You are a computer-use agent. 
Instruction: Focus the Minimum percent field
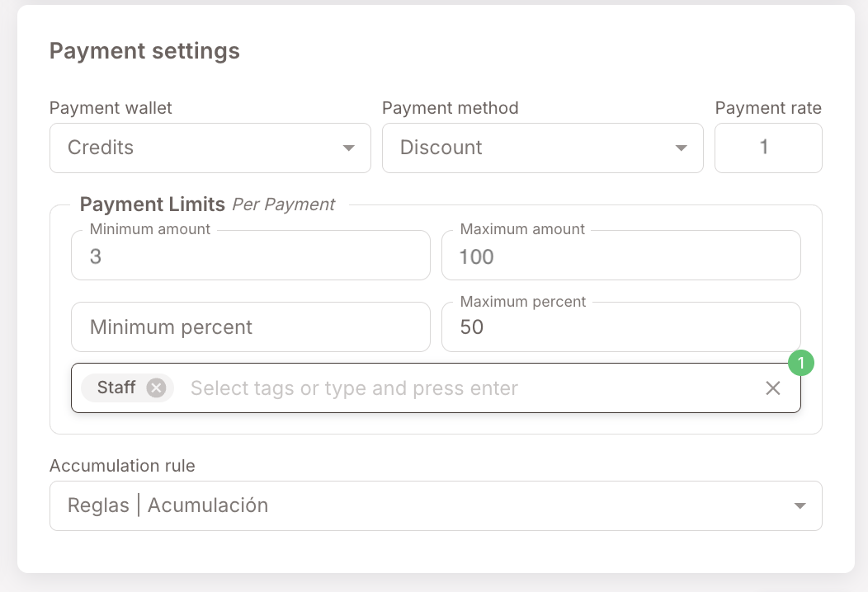coord(251,327)
